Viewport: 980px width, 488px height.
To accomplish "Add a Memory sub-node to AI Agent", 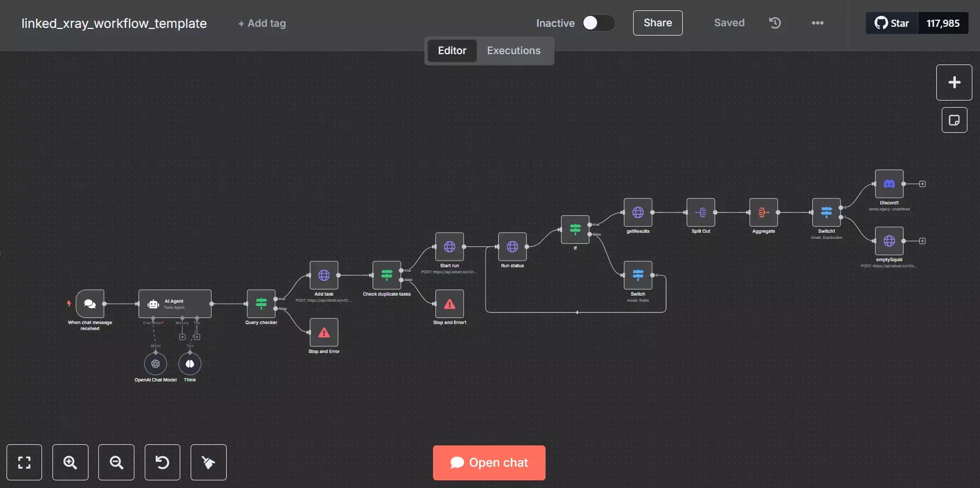I will [x=182, y=337].
